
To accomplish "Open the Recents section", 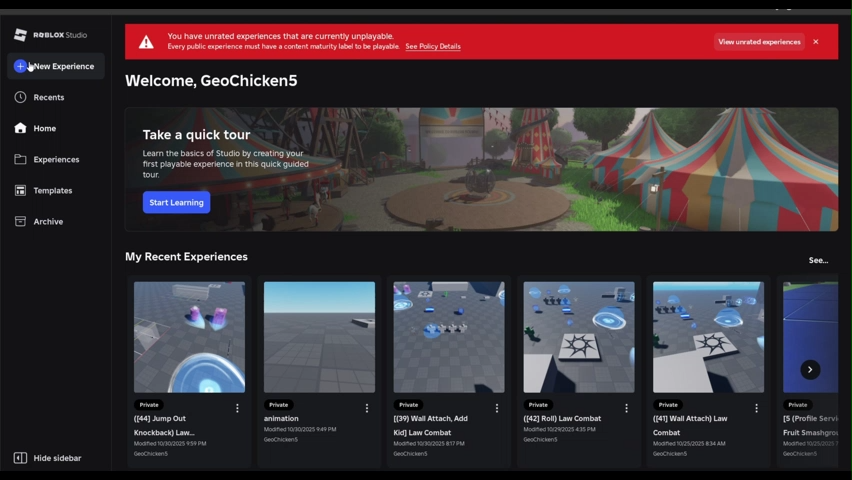I will 56,97.
